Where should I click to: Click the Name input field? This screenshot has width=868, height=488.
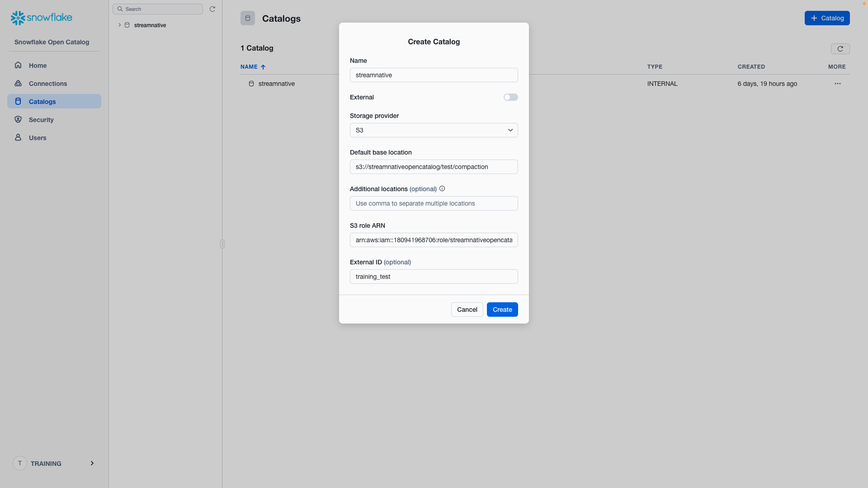pos(434,75)
